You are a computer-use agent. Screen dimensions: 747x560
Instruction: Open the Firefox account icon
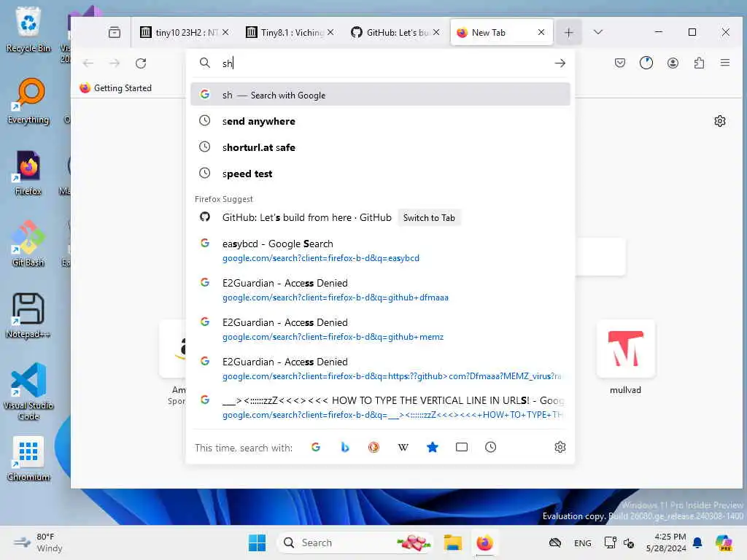point(673,63)
